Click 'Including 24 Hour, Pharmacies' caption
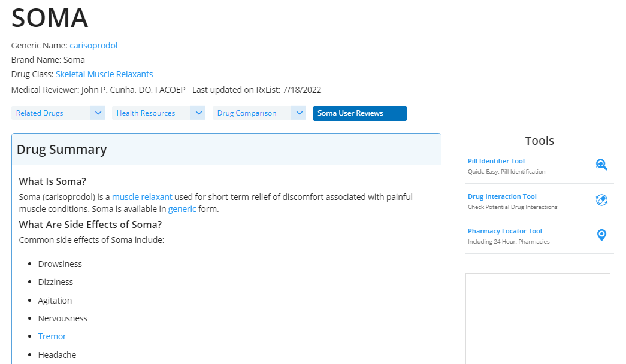 509,241
